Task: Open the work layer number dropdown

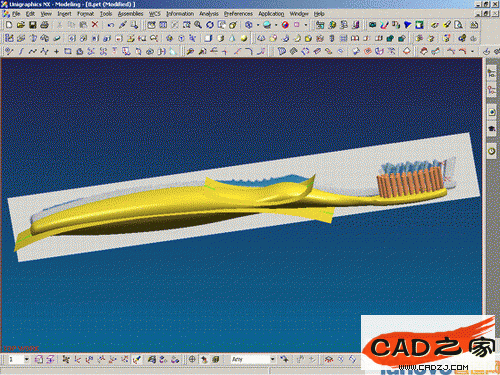Action: click(26, 359)
